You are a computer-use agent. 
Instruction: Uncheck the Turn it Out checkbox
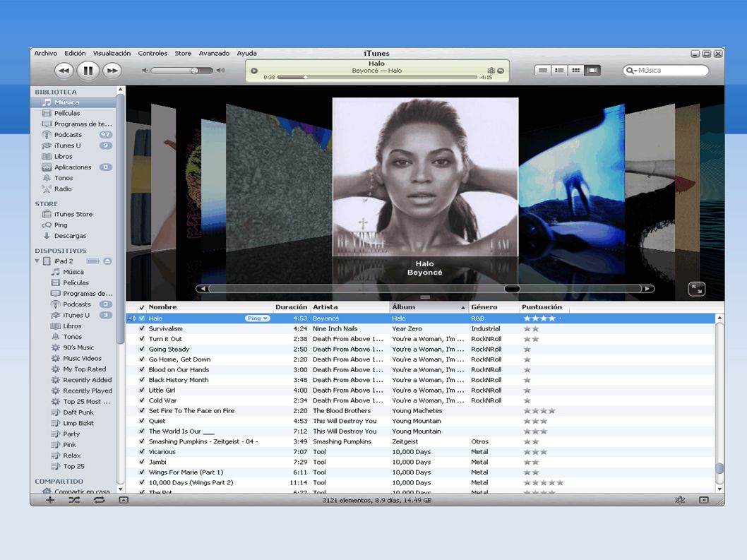point(141,339)
